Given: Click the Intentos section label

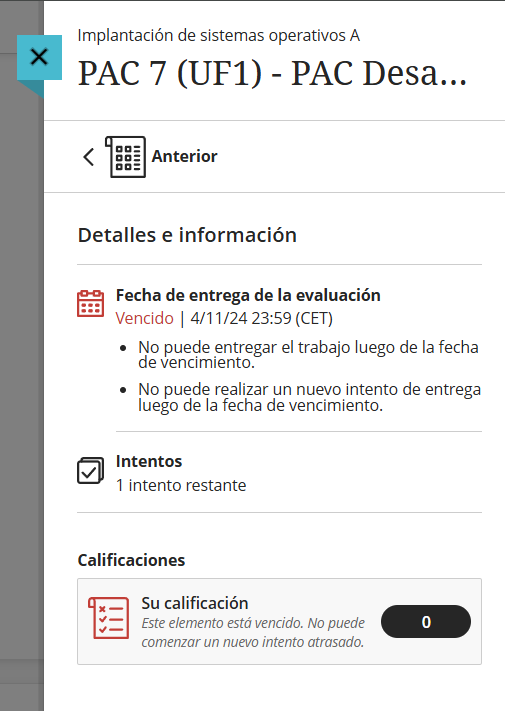Looking at the screenshot, I should coord(149,461).
